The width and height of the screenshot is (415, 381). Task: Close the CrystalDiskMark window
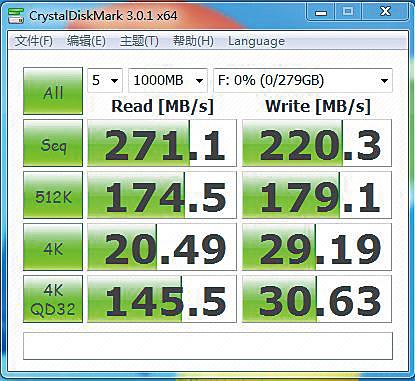(x=385, y=13)
